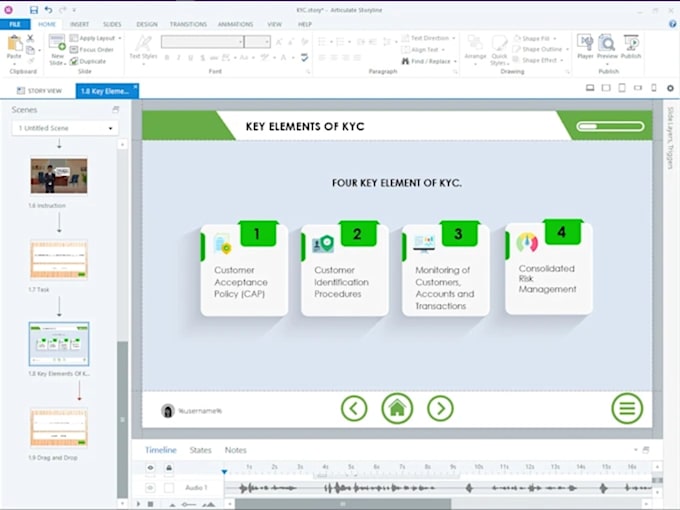Viewport: 680px width, 510px height.
Task: Open the font size combo box
Action: click(258, 42)
